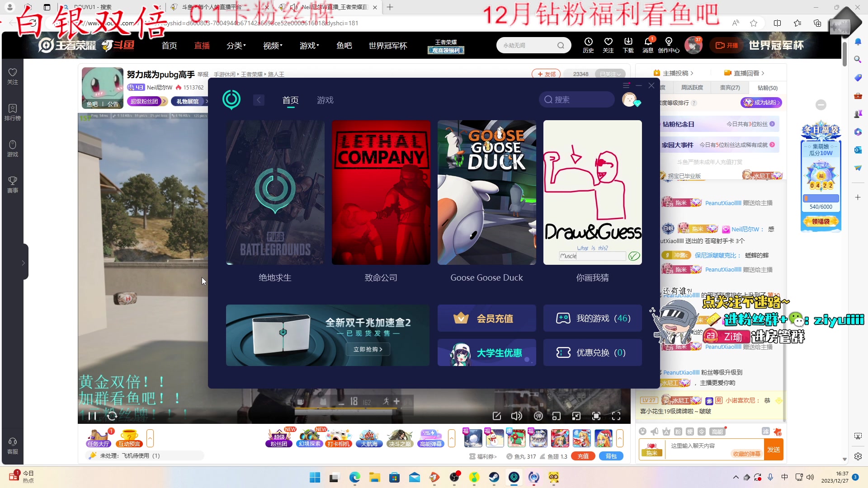Open Goose Goose Duck game card

pos(486,192)
